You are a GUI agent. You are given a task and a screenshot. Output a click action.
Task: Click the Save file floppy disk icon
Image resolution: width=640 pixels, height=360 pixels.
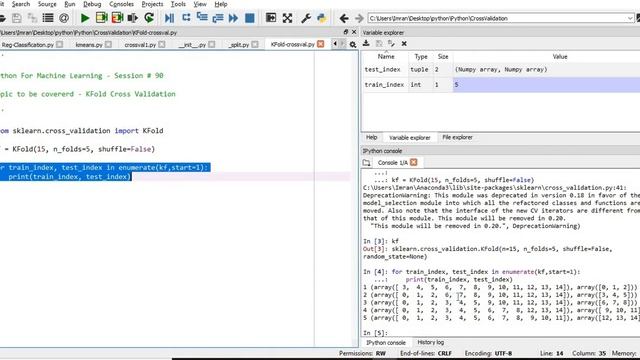click(16, 18)
